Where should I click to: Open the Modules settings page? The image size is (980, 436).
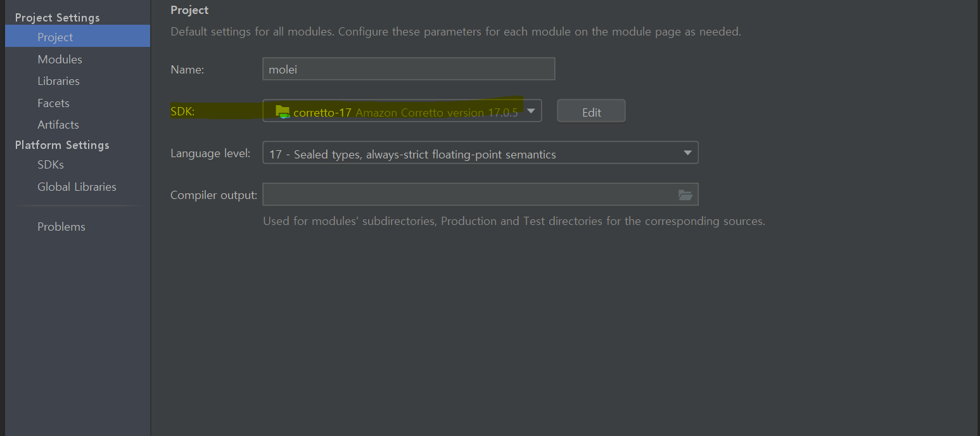(60, 58)
